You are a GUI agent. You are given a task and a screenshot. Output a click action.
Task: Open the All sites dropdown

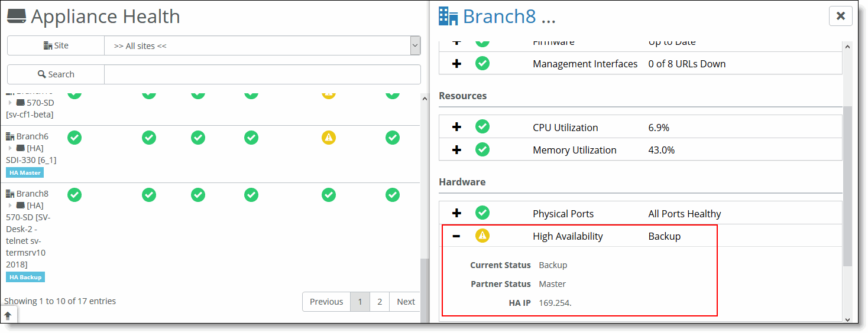pyautogui.click(x=263, y=45)
